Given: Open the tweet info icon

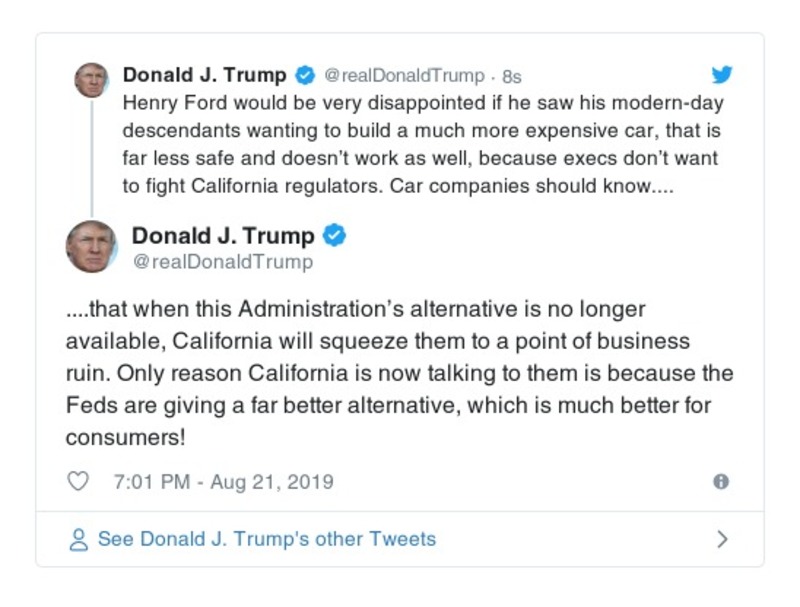Looking at the screenshot, I should (720, 482).
